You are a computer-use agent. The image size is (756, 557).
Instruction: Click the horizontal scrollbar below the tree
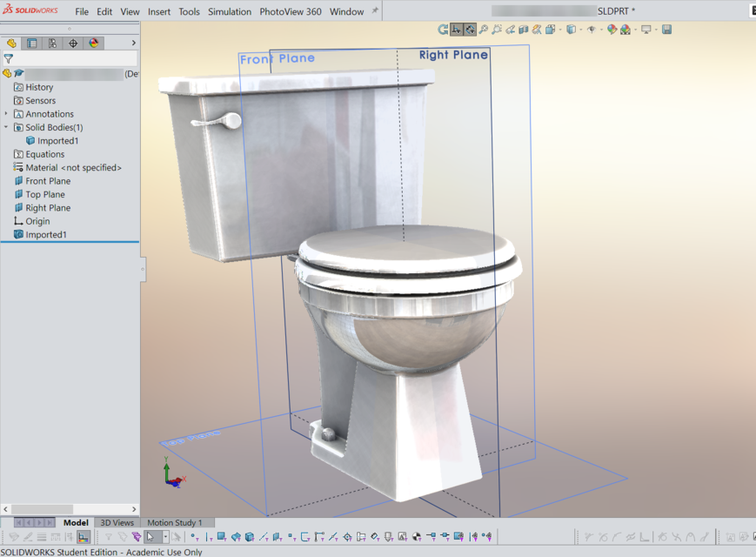[43, 509]
